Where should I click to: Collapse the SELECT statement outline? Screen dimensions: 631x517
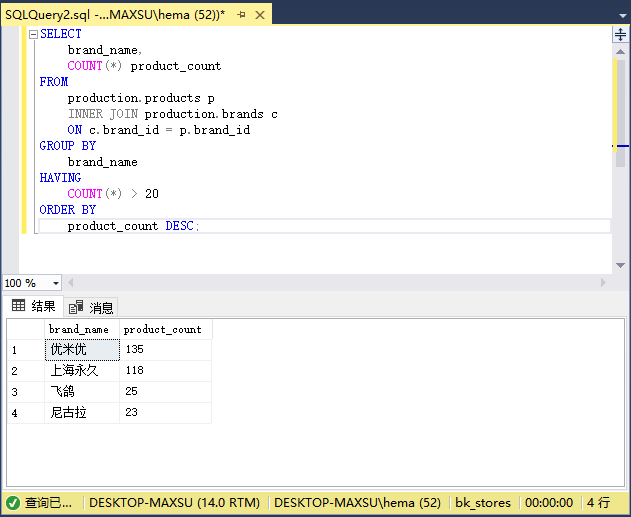click(33, 35)
